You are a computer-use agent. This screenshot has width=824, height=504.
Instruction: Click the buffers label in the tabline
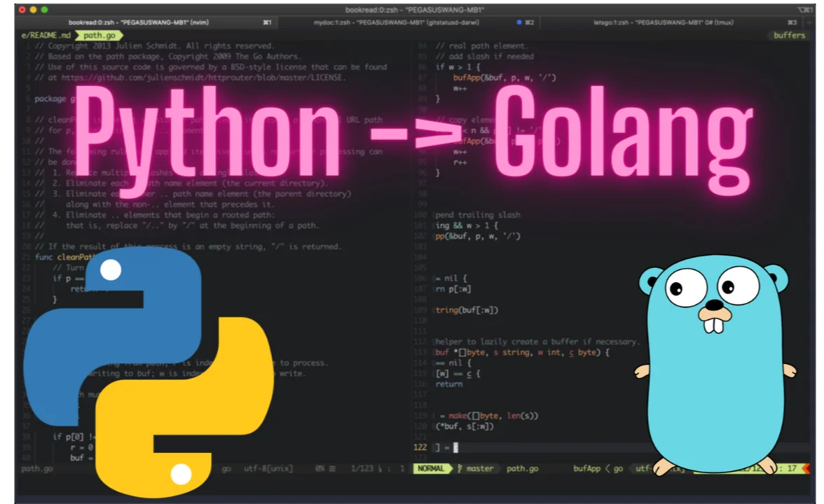(789, 35)
